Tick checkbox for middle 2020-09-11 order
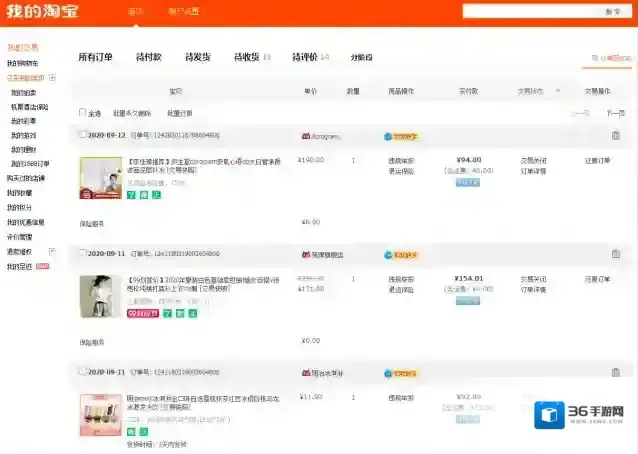Screen dimensions: 638x454 pyautogui.click(x=83, y=253)
